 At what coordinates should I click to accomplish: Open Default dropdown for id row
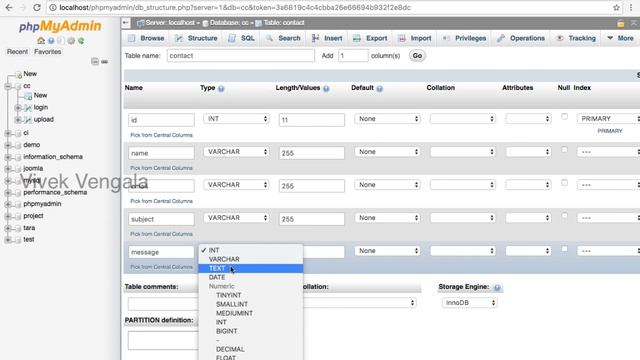387,119
